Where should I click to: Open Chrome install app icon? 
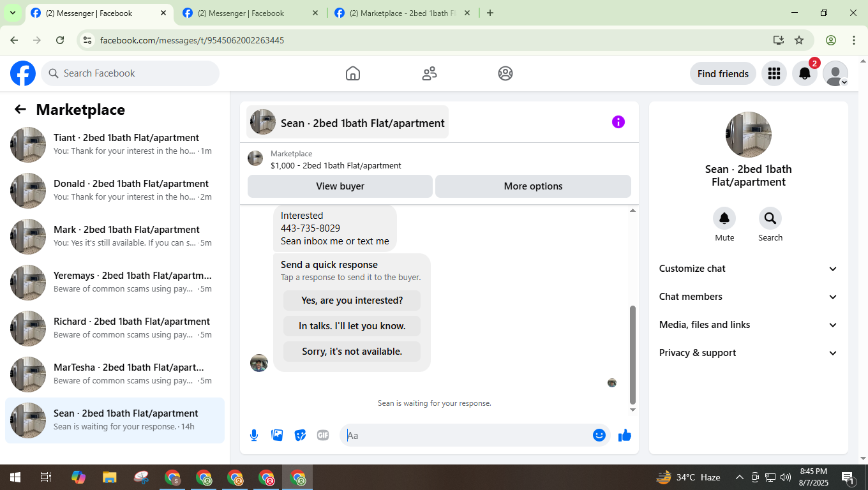point(778,40)
